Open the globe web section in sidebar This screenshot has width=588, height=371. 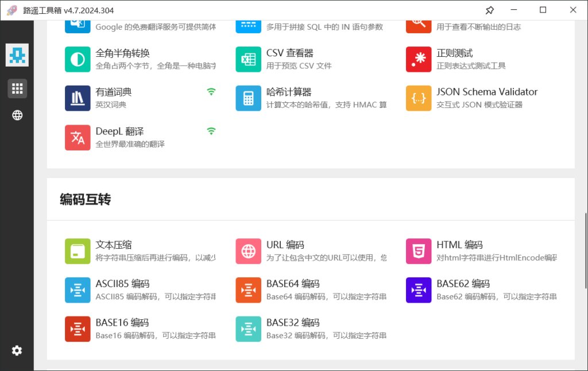[x=17, y=115]
